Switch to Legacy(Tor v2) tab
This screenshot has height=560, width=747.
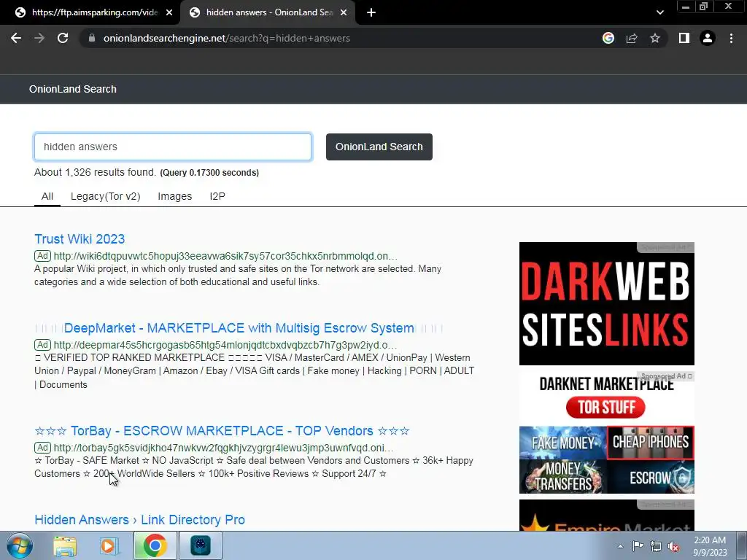[x=105, y=196]
